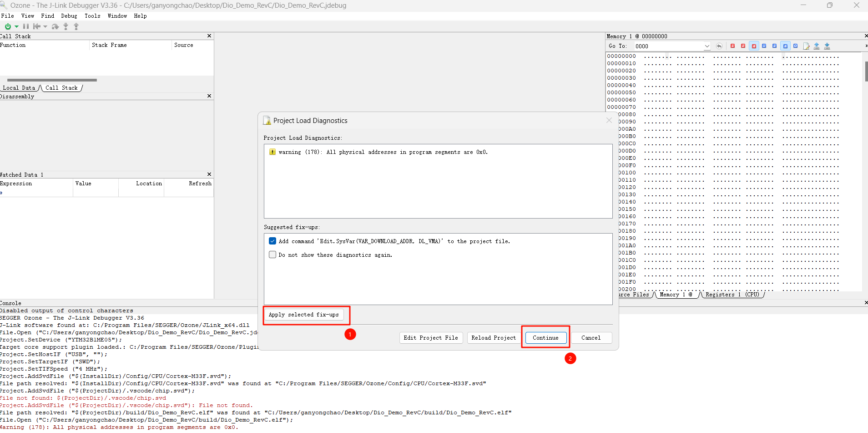This screenshot has width=868, height=433.
Task: Click the step over icon
Action: click(x=55, y=26)
